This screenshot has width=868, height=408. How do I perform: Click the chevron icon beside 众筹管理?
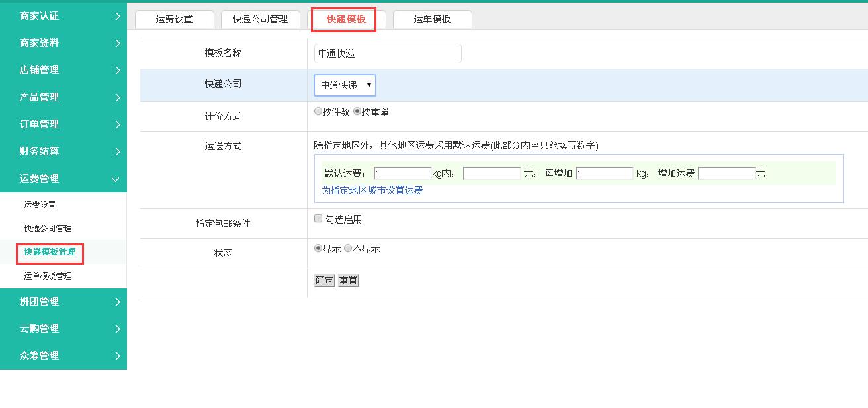coord(117,356)
